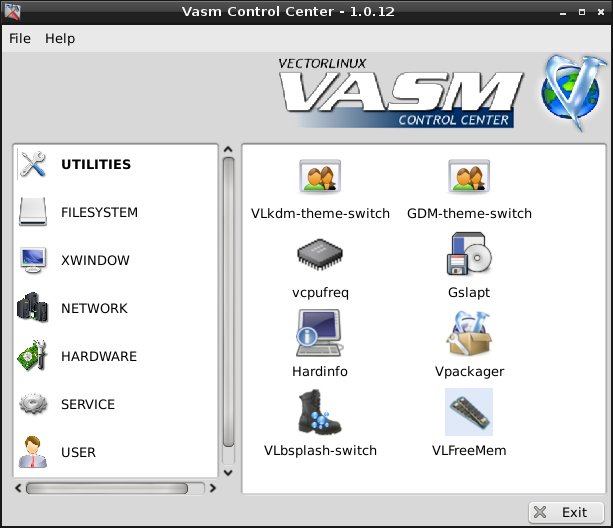The height and width of the screenshot is (528, 613).
Task: Open the Hardinfo monitor icon
Action: pyautogui.click(x=320, y=335)
